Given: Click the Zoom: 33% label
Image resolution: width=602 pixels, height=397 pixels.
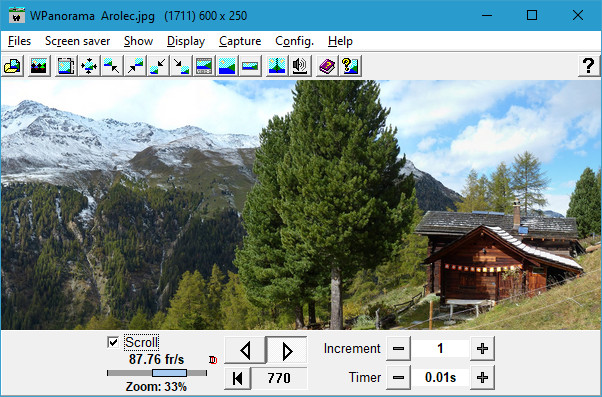Looking at the screenshot, I should point(156,386).
